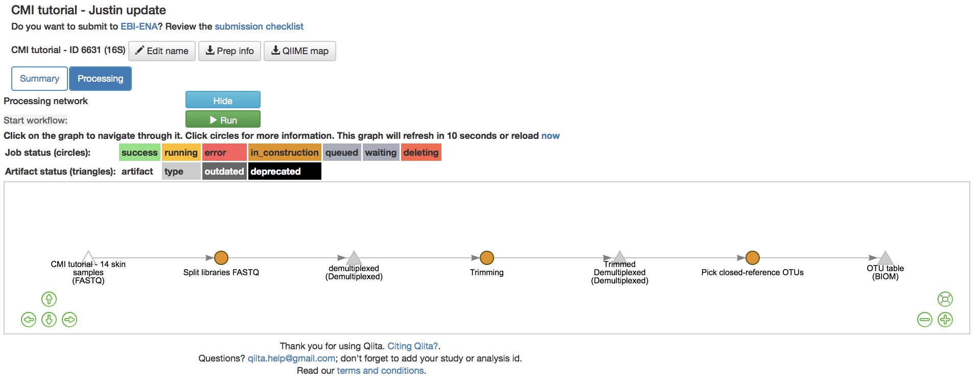Pan the graph up with the arrow icon

(49, 299)
